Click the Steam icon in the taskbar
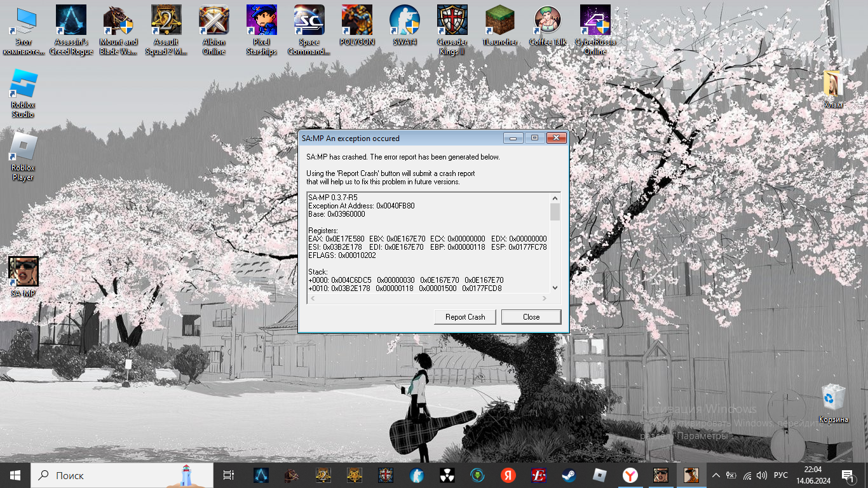 click(567, 475)
